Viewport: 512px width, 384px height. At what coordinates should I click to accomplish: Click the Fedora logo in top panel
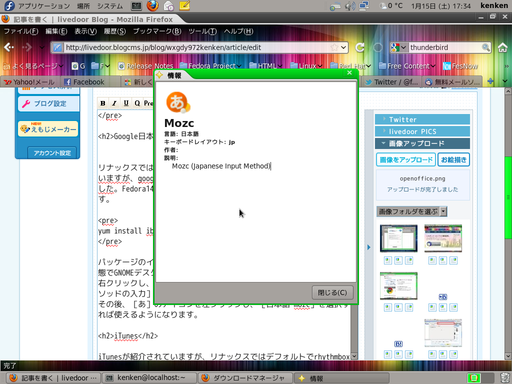(x=9, y=6)
